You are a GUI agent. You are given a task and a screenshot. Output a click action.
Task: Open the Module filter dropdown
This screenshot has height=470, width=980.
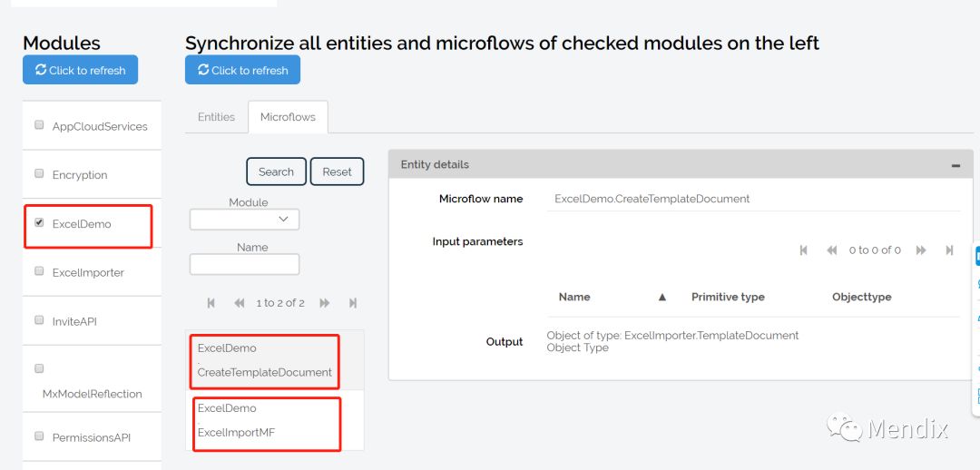[x=244, y=220]
